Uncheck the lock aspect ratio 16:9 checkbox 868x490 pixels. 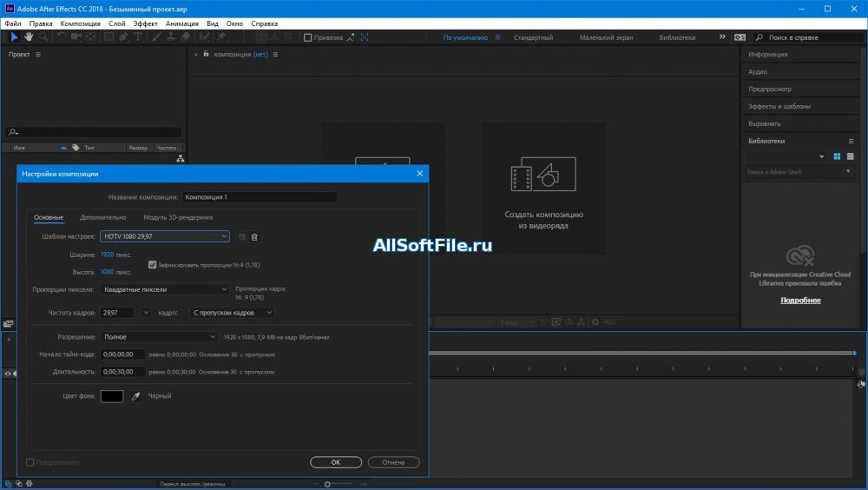153,264
